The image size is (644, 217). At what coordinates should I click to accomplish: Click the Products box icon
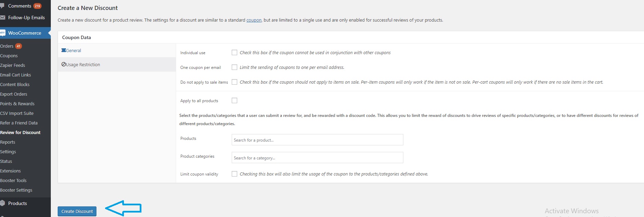point(2,203)
